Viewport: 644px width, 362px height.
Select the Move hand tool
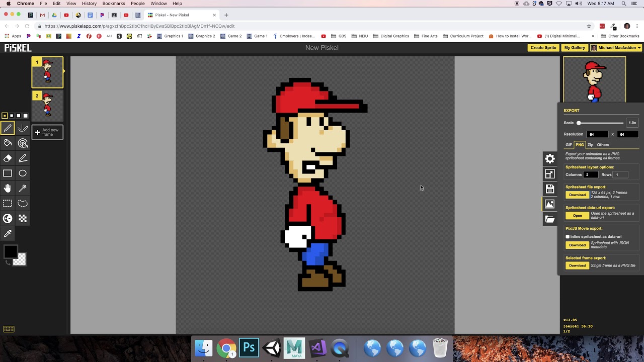(x=8, y=189)
